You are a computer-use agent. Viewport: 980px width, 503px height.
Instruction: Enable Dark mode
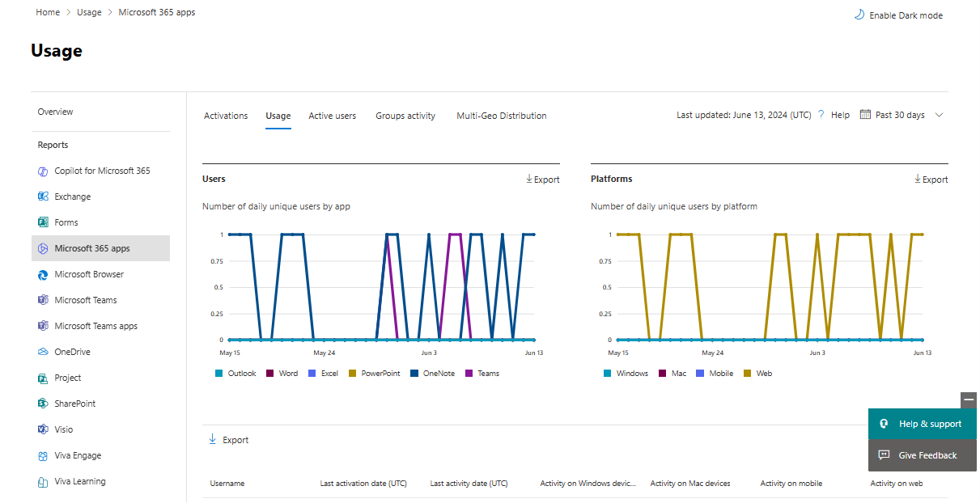point(898,15)
